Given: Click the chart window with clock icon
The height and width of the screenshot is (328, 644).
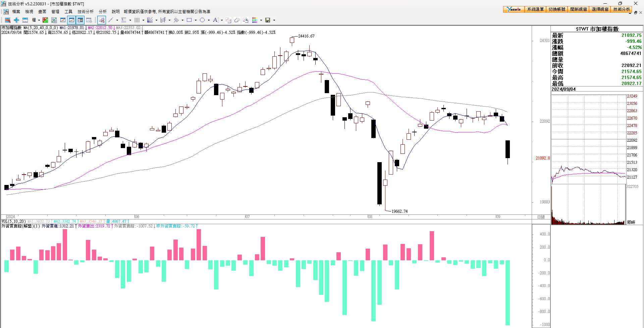Looking at the screenshot, I should 89,20.
